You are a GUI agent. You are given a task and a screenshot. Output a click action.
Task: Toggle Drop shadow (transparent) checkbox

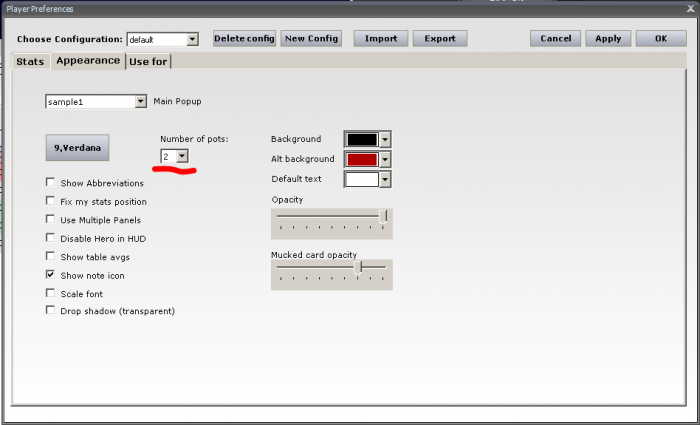coord(50,310)
